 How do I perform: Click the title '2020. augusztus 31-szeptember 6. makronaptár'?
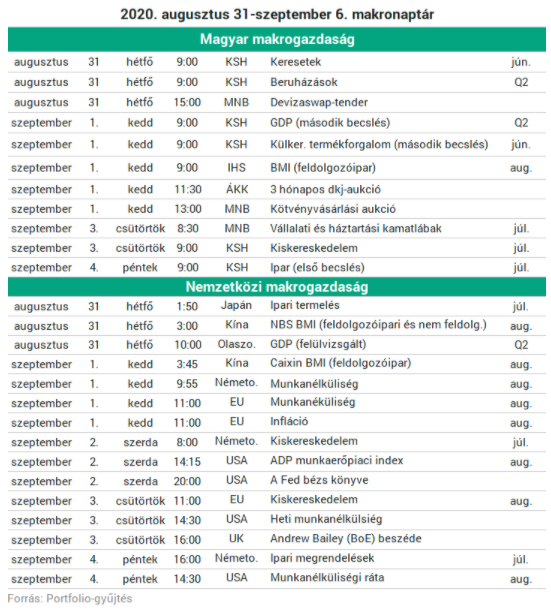coord(277,14)
